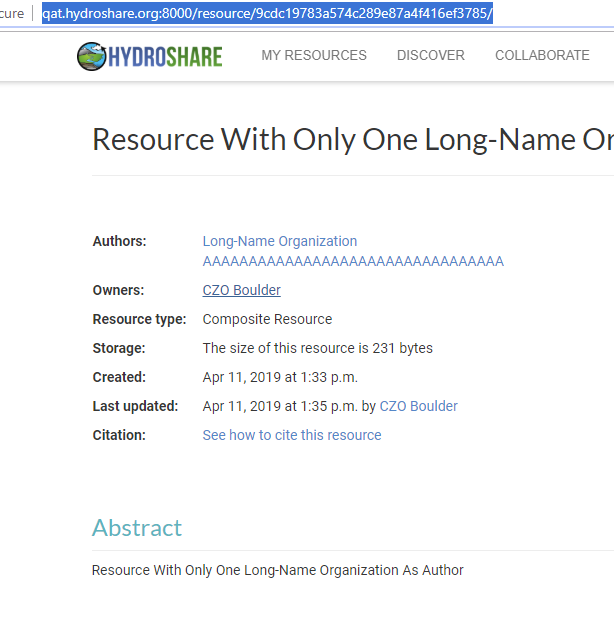Click the AAAAAAAA long author name link
This screenshot has width=614, height=619.
tap(353, 261)
